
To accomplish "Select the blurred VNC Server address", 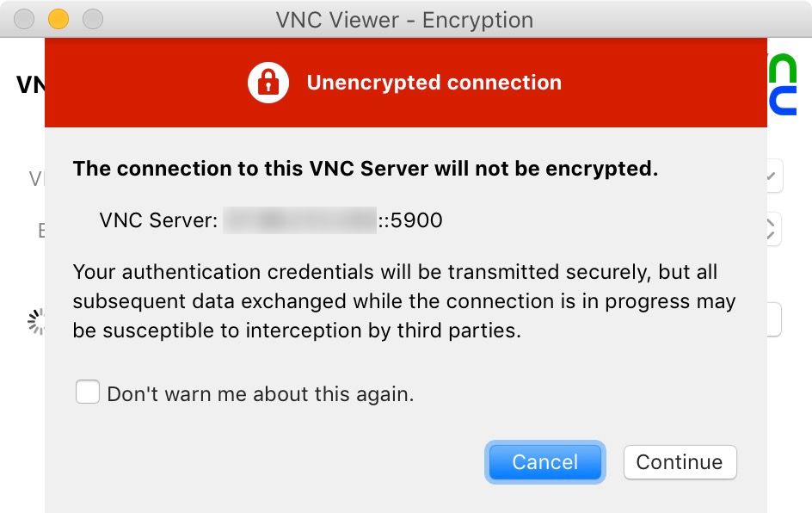I will click(300, 220).
